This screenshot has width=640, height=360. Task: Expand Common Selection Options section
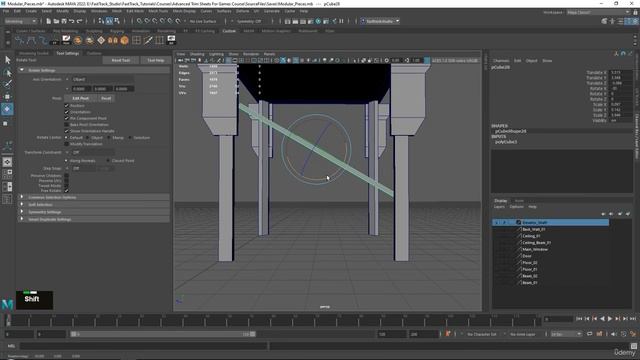click(22, 197)
